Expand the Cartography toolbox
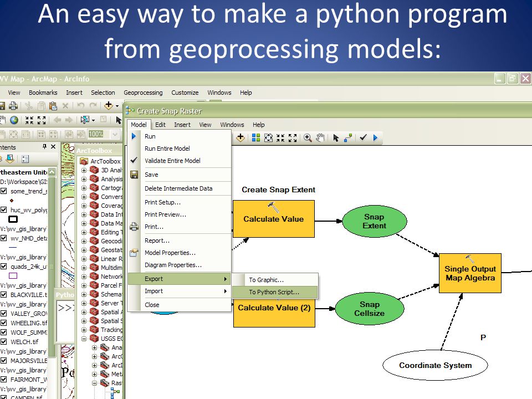This screenshot has height=399, width=532. tap(84, 188)
